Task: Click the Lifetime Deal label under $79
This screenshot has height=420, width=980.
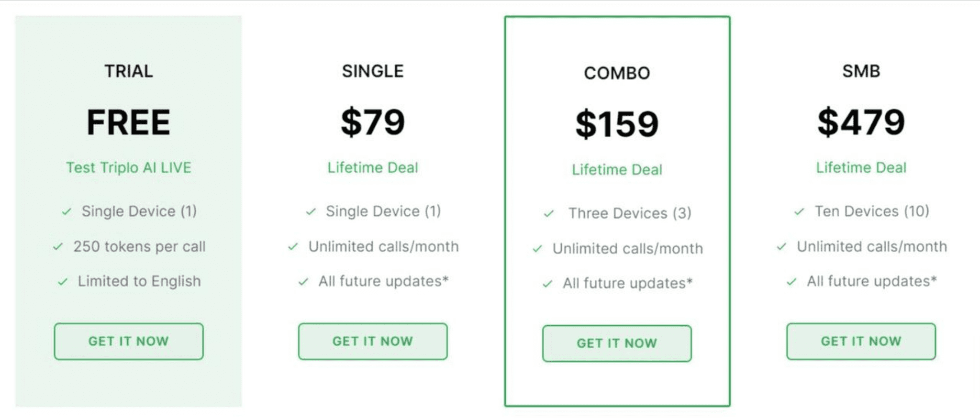Action: (x=373, y=167)
